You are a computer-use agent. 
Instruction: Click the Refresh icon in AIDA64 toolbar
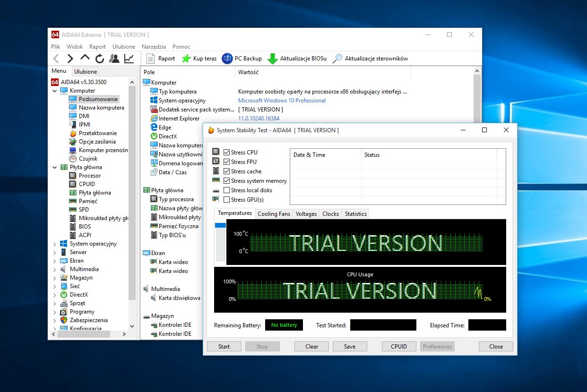(x=99, y=59)
